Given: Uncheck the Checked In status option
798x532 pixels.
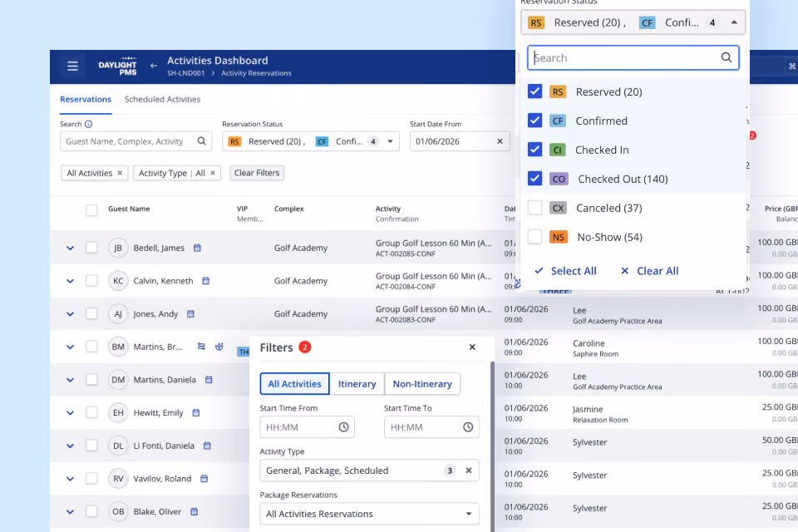Looking at the screenshot, I should click(534, 150).
